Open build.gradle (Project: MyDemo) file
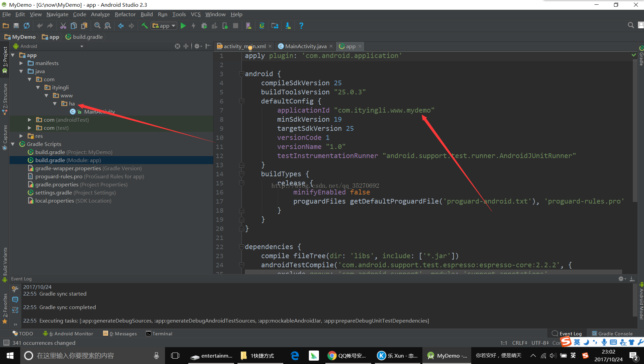Viewport: 644px width, 364px height. pos(74,152)
